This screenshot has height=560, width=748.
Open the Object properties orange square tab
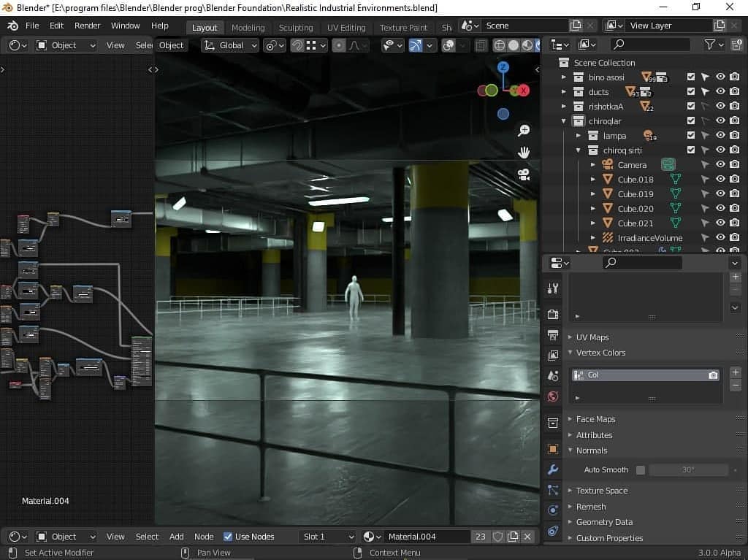pyautogui.click(x=553, y=449)
